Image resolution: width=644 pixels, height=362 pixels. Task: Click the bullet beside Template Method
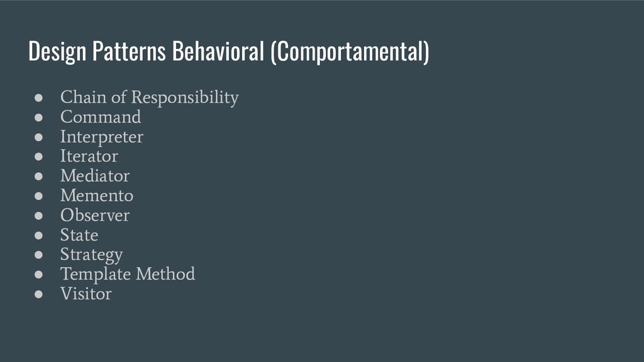click(38, 274)
